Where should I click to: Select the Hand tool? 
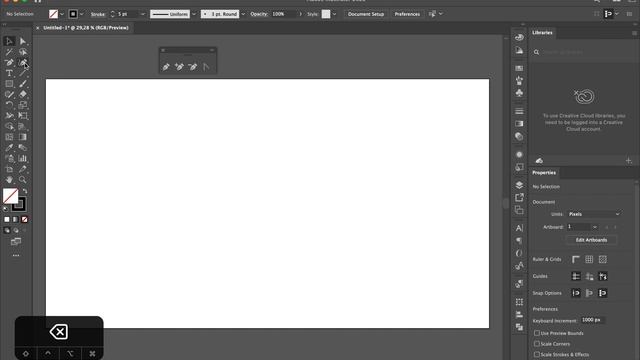pos(9,180)
